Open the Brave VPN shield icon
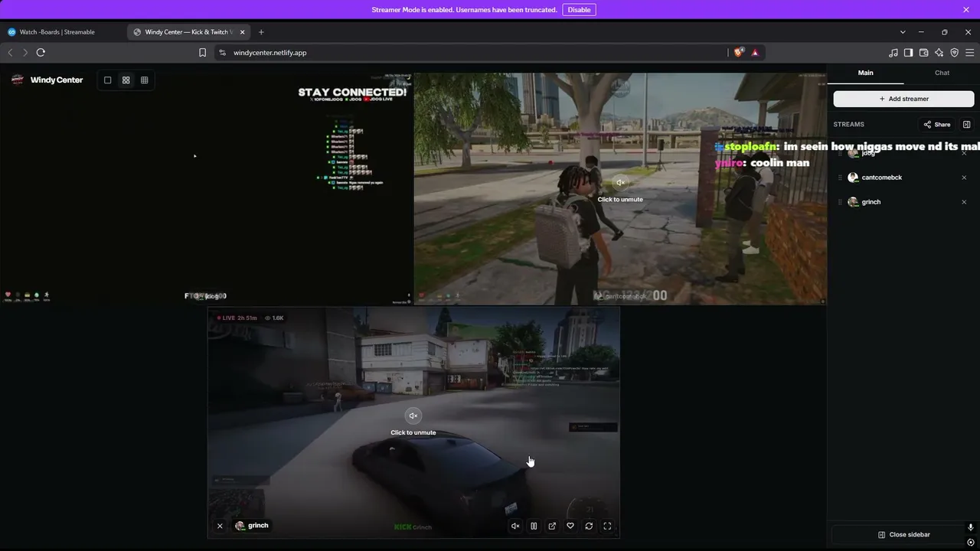Screen dimensions: 980x551 [x=954, y=53]
